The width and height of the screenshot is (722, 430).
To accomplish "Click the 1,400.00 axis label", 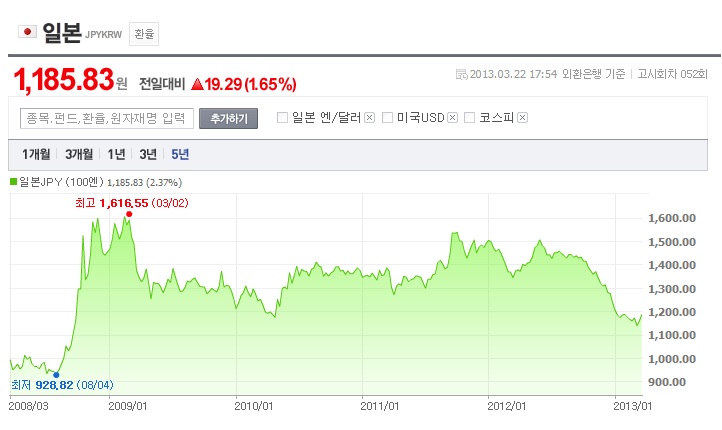I will pyautogui.click(x=672, y=265).
